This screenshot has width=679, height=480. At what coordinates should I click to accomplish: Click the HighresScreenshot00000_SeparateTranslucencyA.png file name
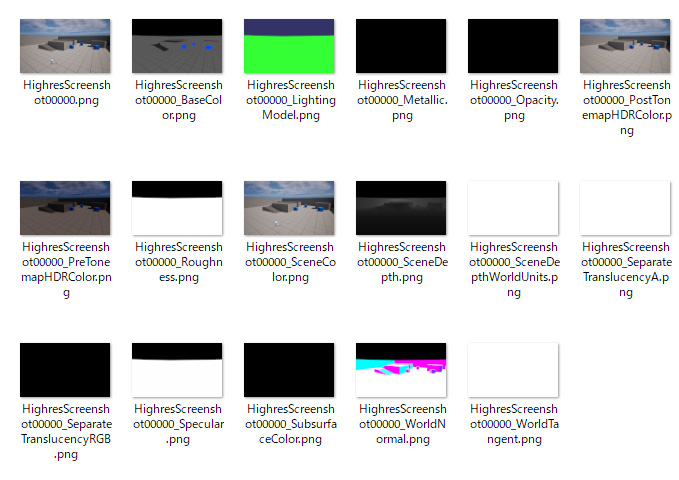tap(626, 269)
